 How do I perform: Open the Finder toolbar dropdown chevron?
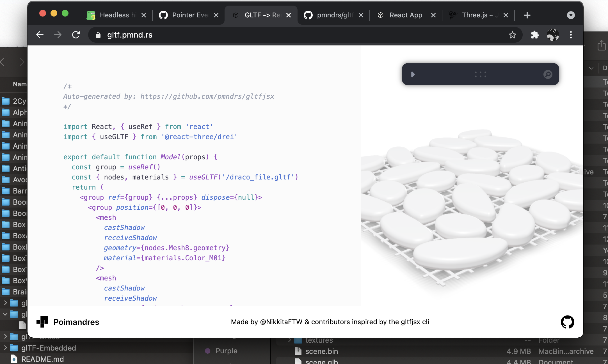[x=591, y=68]
